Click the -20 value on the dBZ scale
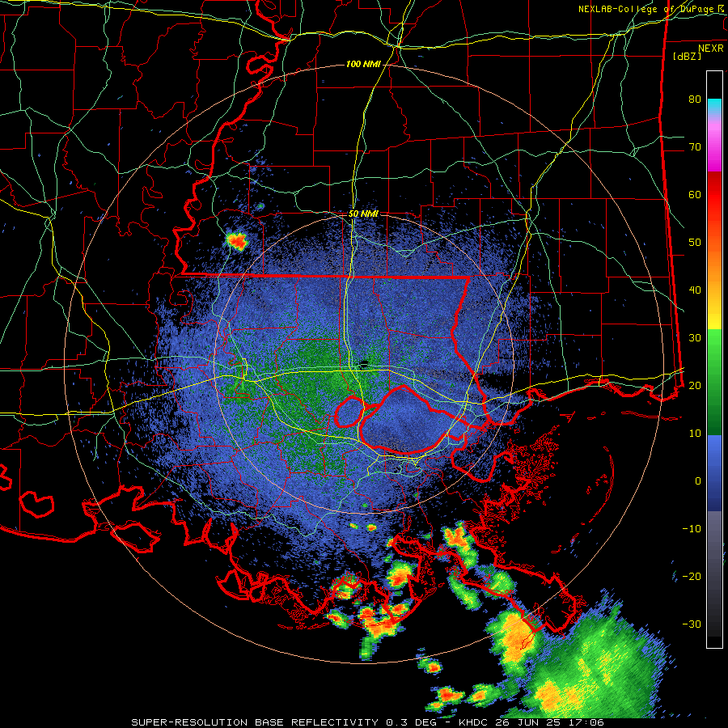Screen dimensions: 728x728 pyautogui.click(x=692, y=576)
